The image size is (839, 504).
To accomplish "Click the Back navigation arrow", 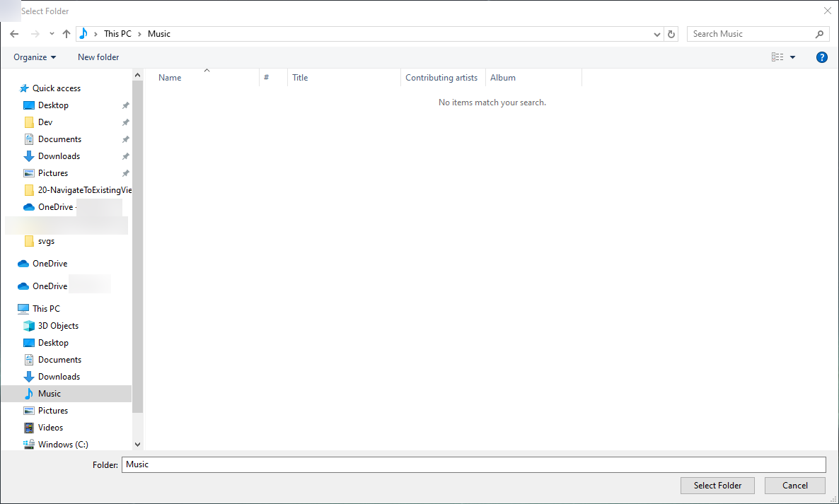I will tap(14, 33).
